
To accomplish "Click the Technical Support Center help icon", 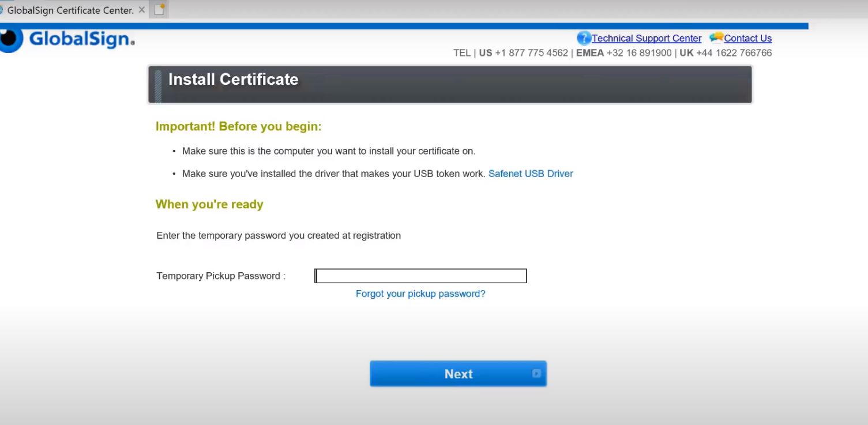I will coord(584,38).
